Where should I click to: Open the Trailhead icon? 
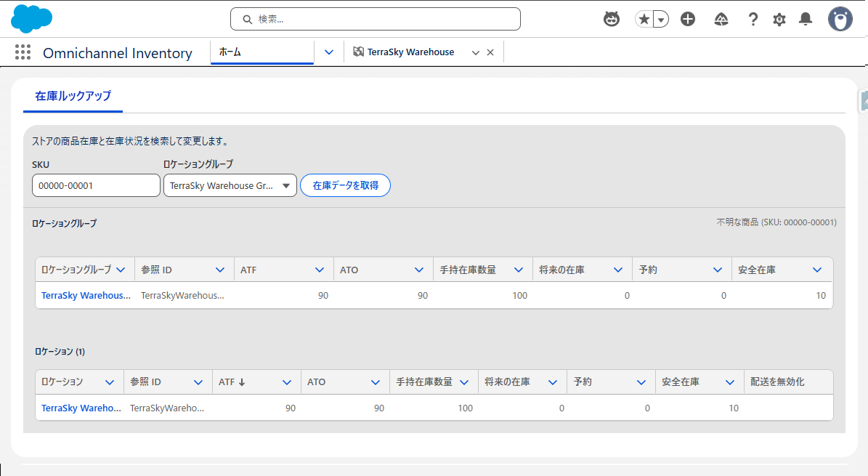click(x=721, y=19)
